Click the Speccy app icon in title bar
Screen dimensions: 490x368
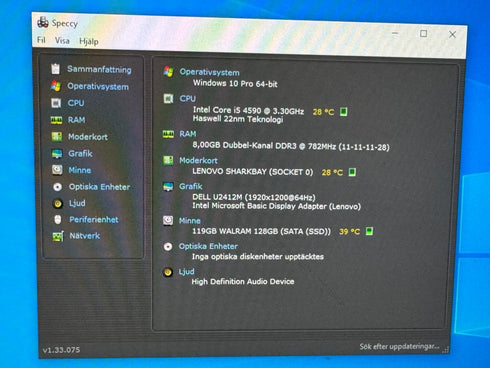click(x=43, y=22)
